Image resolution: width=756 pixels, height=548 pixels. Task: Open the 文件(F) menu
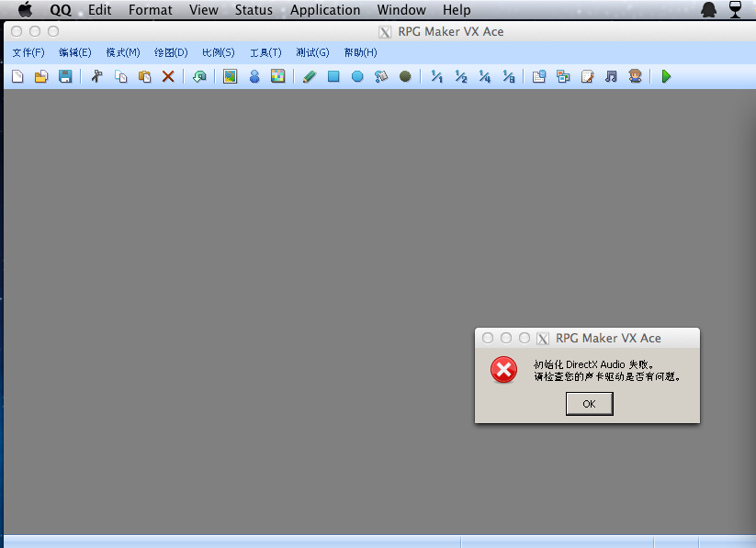pyautogui.click(x=28, y=52)
